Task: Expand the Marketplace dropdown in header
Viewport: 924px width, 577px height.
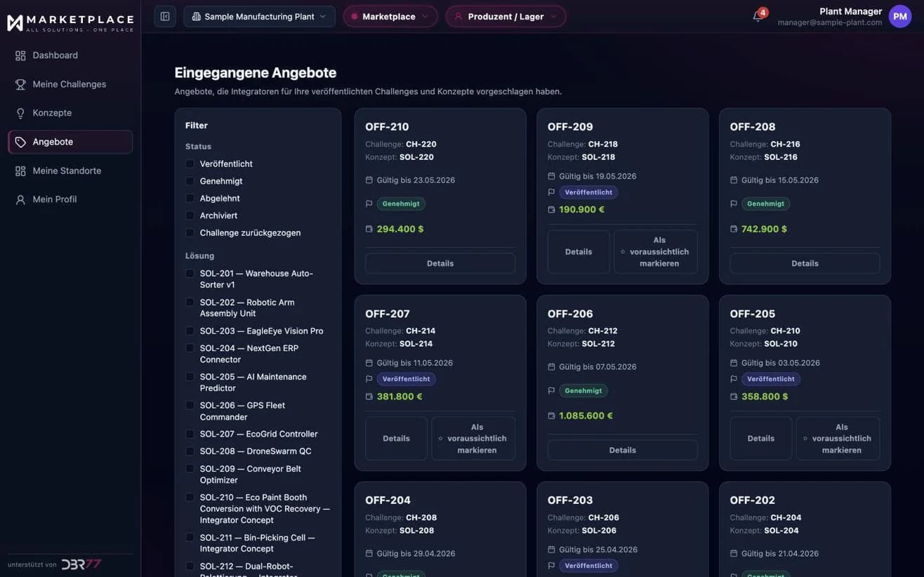Action: click(x=390, y=16)
